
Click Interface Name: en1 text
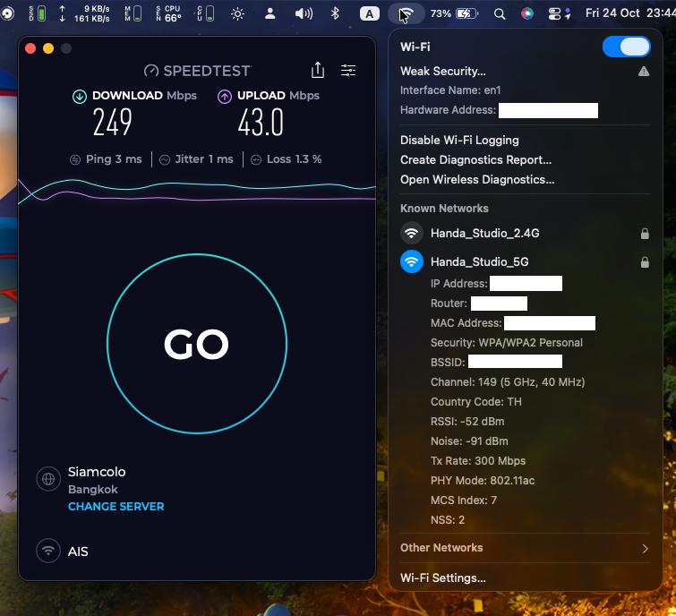(450, 90)
